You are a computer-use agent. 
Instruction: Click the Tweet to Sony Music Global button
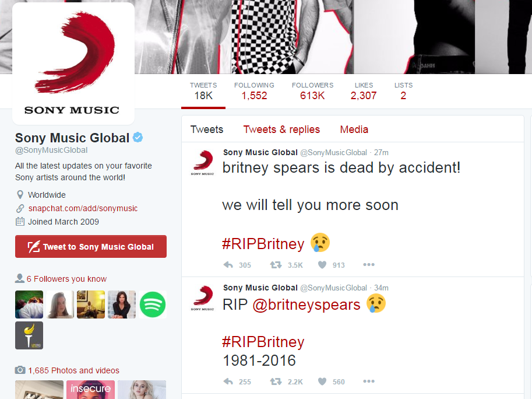click(x=91, y=247)
